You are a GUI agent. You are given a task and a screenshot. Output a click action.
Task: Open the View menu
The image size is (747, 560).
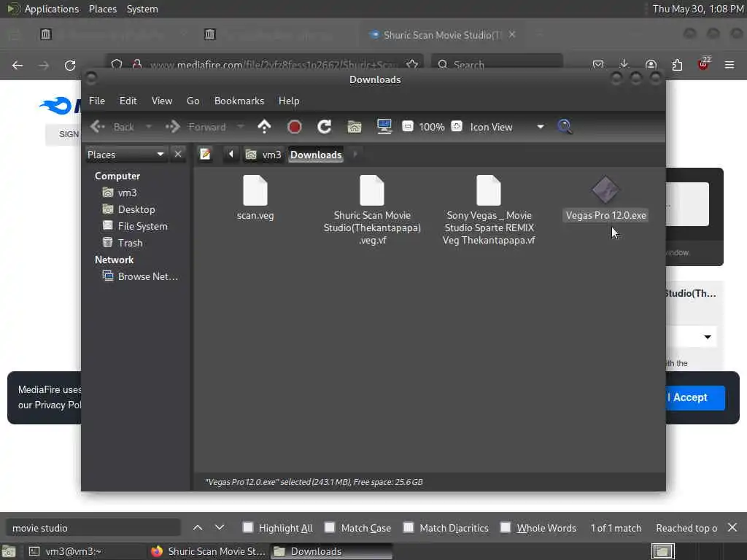click(x=162, y=101)
